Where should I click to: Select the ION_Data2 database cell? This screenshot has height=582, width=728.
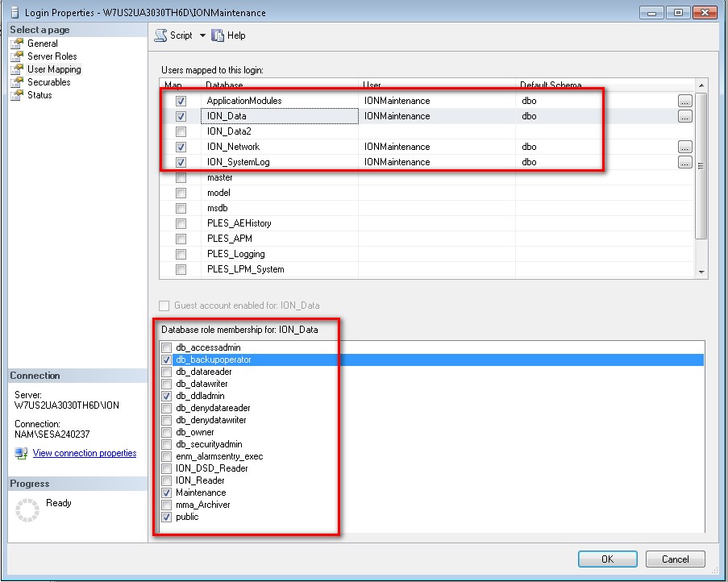tap(280, 131)
